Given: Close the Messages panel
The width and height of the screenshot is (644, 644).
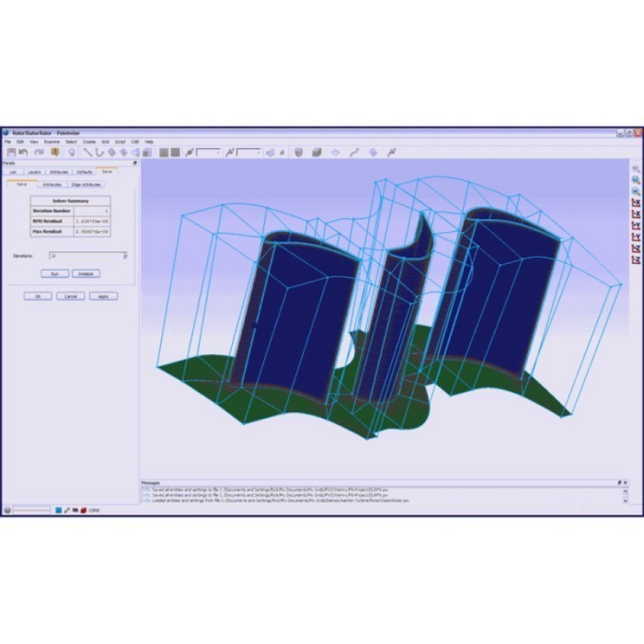Looking at the screenshot, I should [x=626, y=483].
